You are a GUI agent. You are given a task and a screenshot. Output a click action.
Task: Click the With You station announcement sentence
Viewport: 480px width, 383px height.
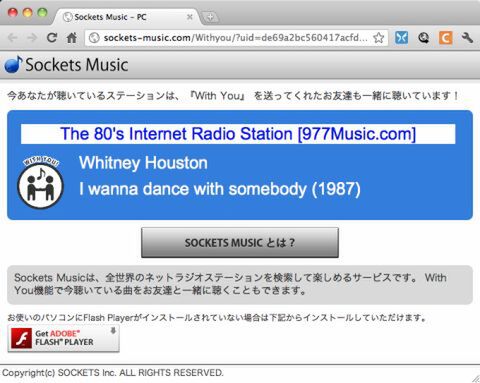[x=233, y=96]
